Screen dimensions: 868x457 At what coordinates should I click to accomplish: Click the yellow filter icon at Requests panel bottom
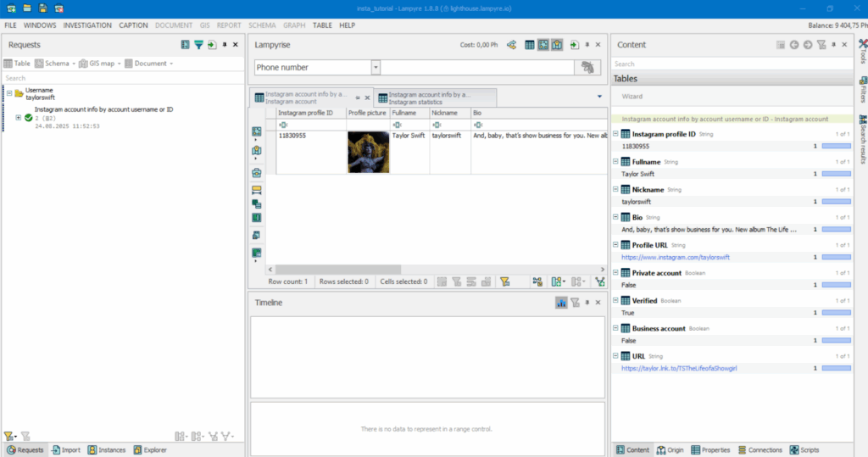8,437
